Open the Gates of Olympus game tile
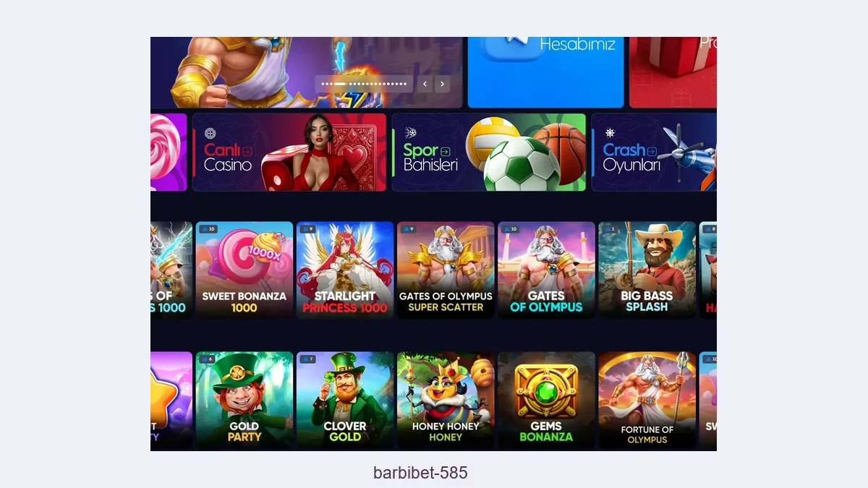Viewport: 868px width, 488px height. coord(546,270)
